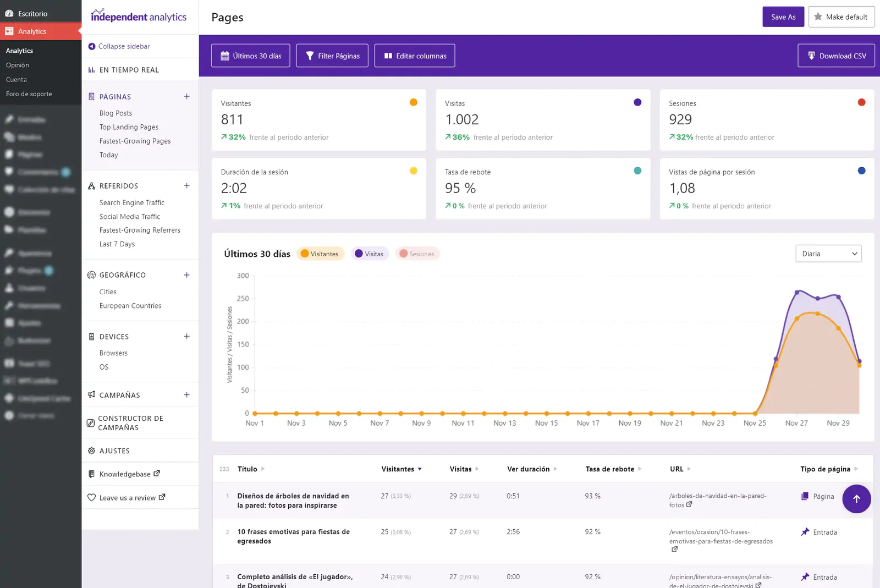Sort table by Tipo de página column
The height and width of the screenshot is (588, 880).
pyautogui.click(x=829, y=469)
